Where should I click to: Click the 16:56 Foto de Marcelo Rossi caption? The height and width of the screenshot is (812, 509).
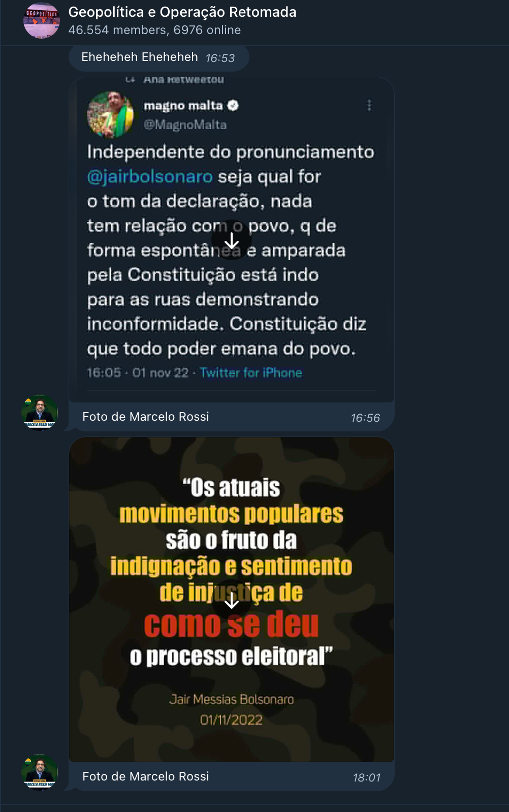point(146,417)
